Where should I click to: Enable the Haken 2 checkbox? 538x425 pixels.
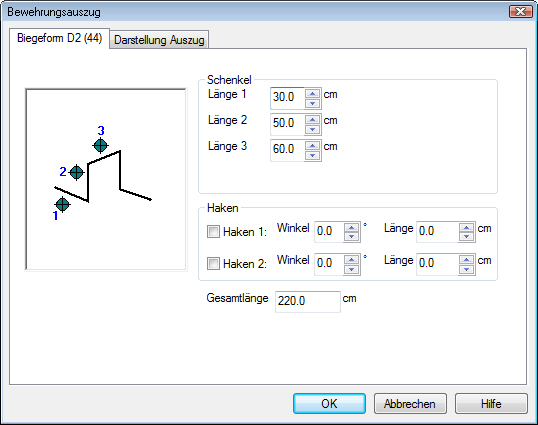coord(213,264)
